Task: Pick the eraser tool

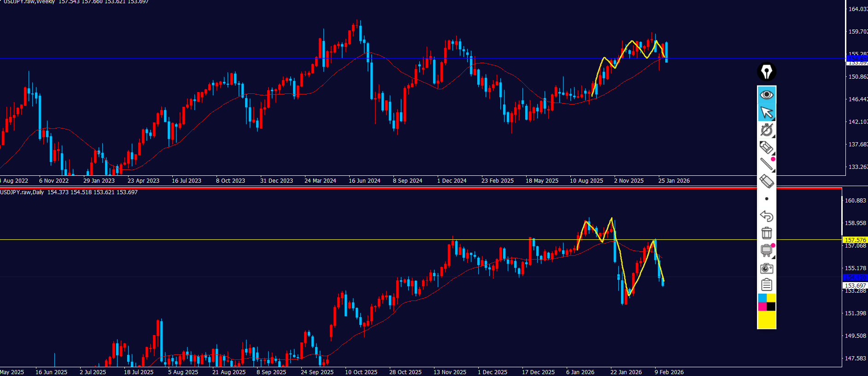Action: pyautogui.click(x=767, y=181)
